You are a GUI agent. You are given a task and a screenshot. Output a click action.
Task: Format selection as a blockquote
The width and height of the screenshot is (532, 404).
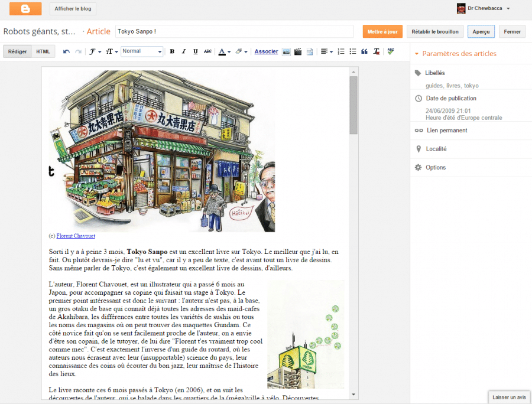(364, 52)
